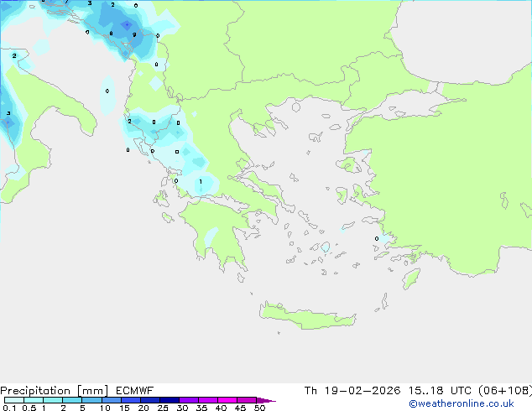The image size is (532, 411).
Task: Click the '0.1' legend scale label
Action: coord(9,408)
